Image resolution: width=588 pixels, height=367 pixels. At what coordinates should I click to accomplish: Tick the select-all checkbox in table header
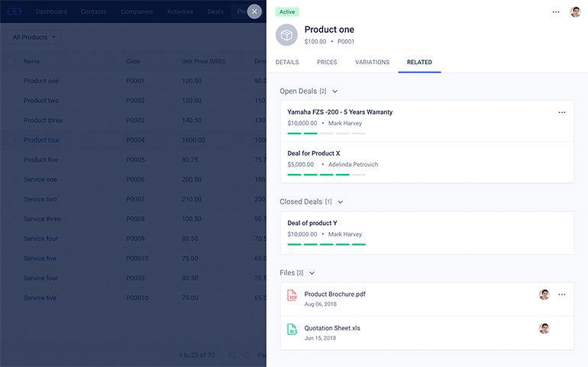[x=11, y=62]
